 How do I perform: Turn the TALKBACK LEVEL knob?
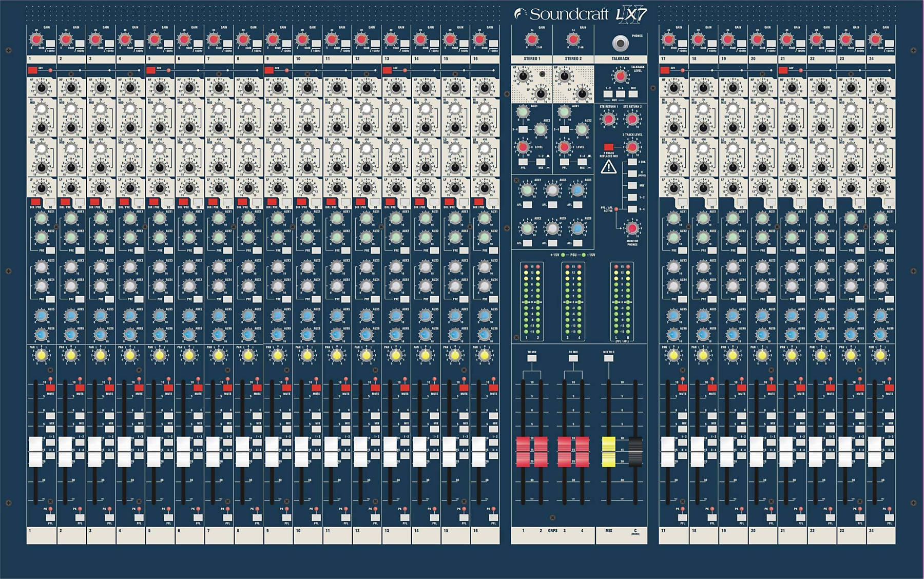[x=620, y=76]
